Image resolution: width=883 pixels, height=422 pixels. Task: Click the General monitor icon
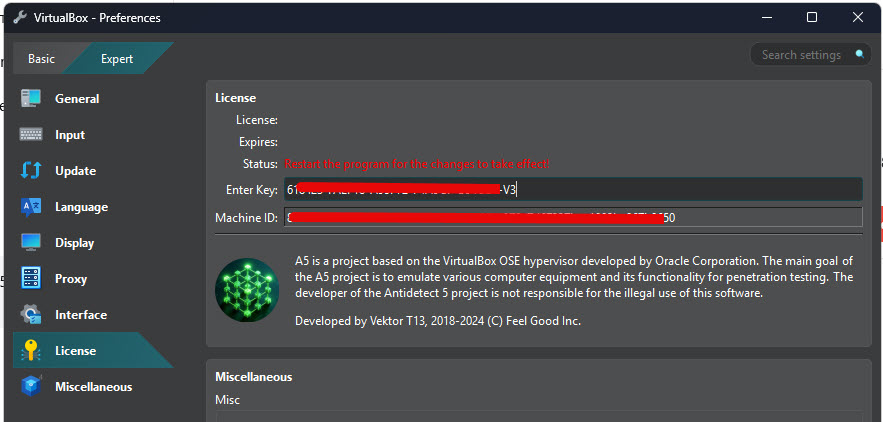coord(30,99)
